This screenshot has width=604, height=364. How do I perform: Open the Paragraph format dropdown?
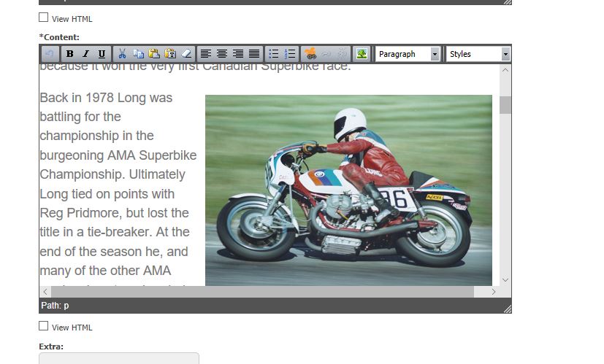408,54
